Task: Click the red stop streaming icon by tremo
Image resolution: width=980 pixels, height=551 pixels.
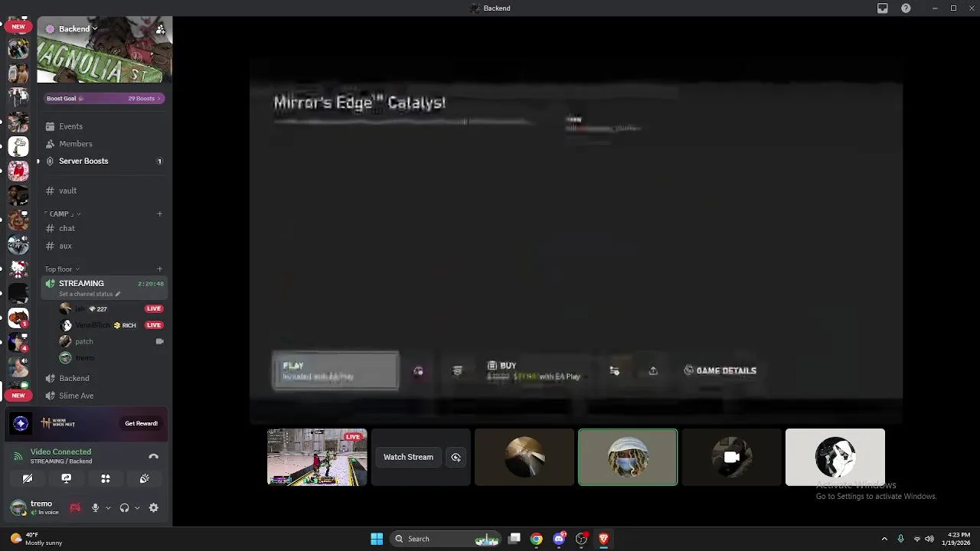Action: 75,508
